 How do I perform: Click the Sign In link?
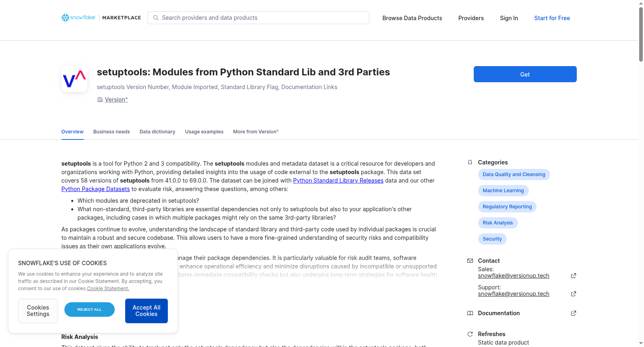pyautogui.click(x=509, y=18)
